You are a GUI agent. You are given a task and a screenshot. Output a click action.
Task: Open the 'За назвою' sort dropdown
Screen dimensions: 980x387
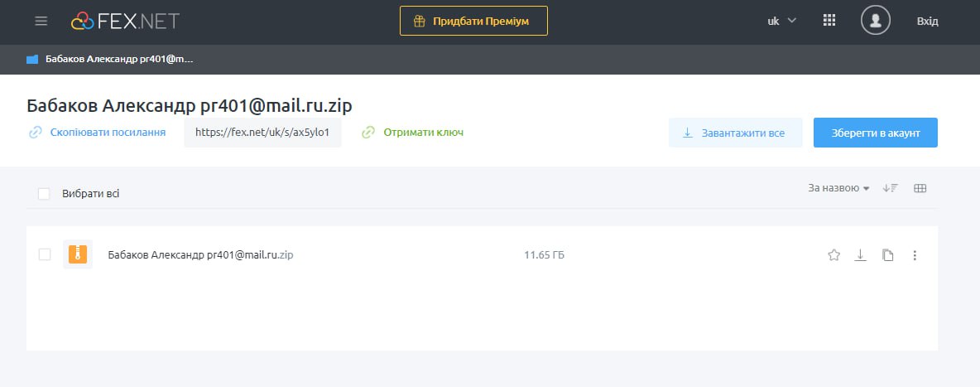(x=838, y=189)
